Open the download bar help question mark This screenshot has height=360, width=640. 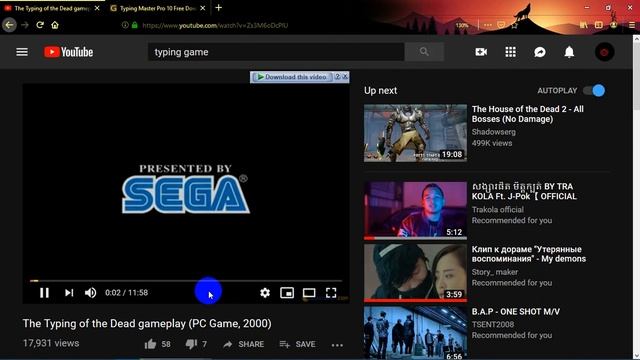click(x=338, y=76)
